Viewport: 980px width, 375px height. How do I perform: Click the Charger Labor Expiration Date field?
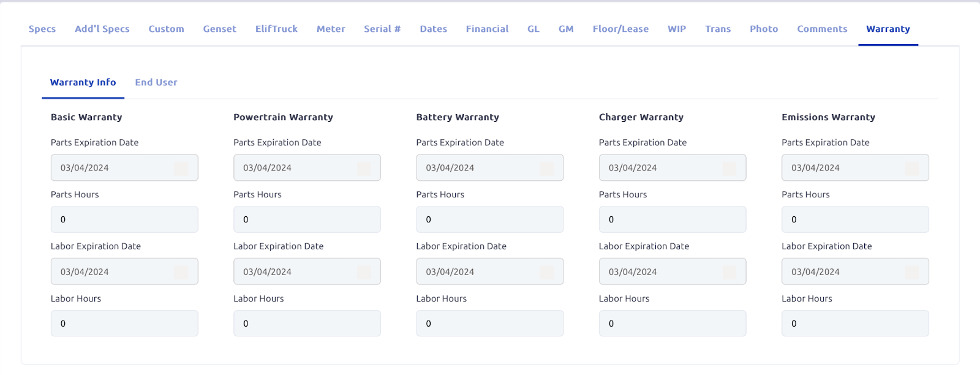660,272
